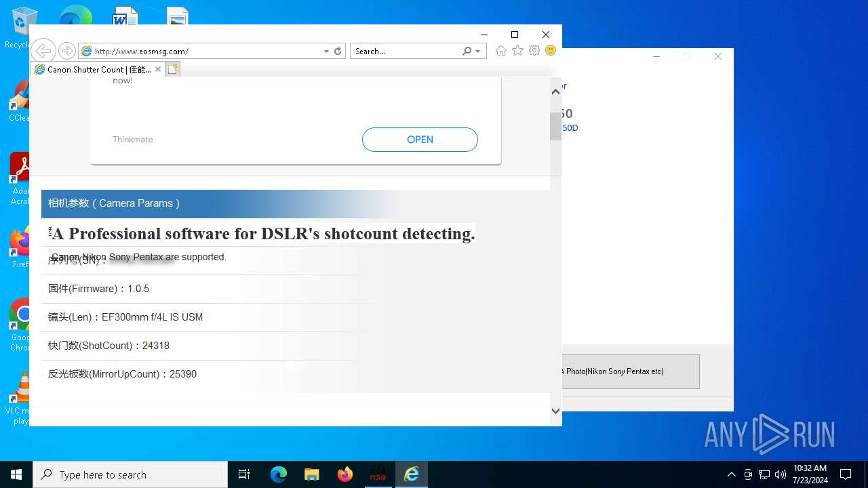Click the Professional software headline

coord(263,234)
